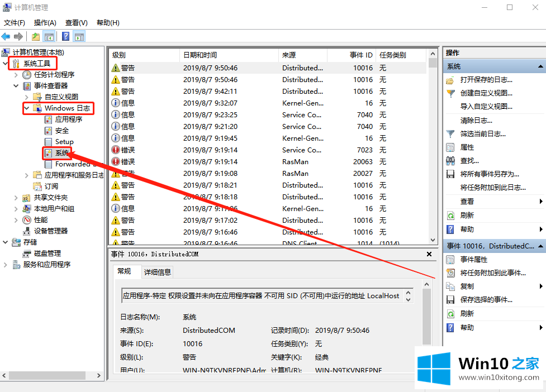Sort events by 事件 ID column header
The width and height of the screenshot is (546, 392).
[352, 55]
